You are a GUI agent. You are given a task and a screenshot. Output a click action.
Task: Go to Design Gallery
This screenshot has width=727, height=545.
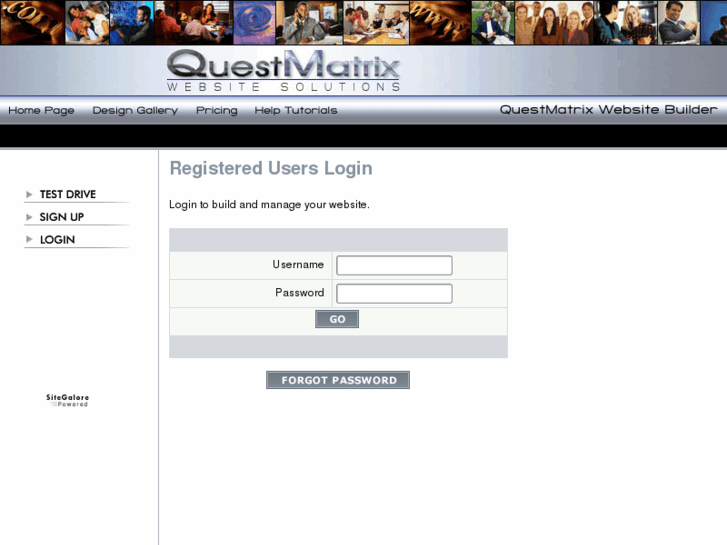pos(135,110)
